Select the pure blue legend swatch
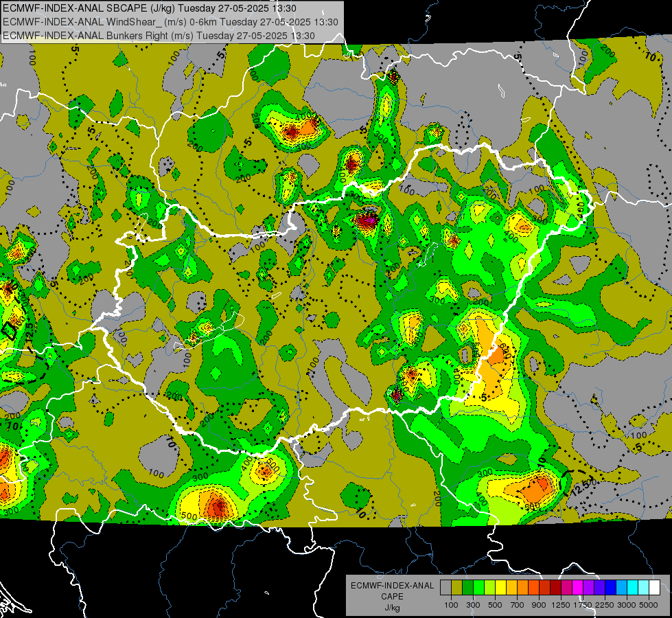Screen dimensions: 672x618 pos(611,588)
